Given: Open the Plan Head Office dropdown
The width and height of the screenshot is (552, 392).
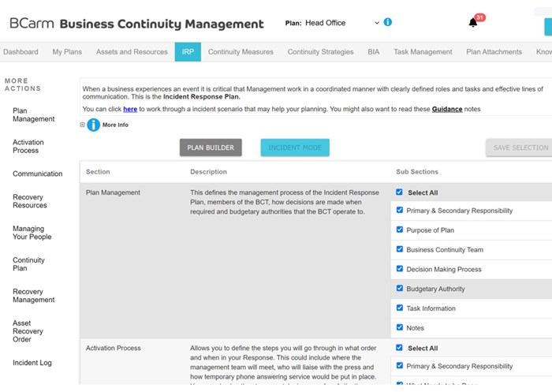Looking at the screenshot, I should 341,23.
